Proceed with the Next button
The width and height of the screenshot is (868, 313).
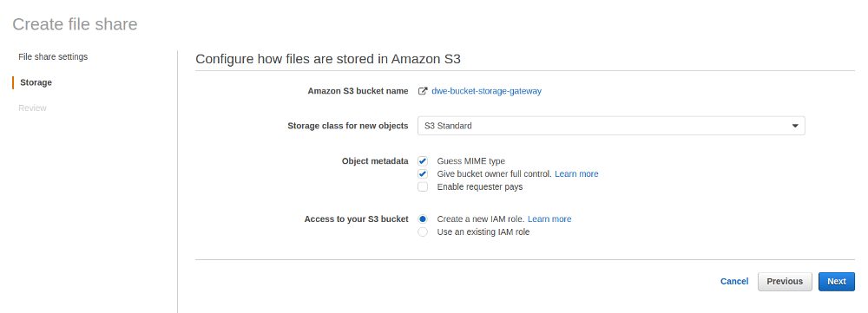[837, 282]
